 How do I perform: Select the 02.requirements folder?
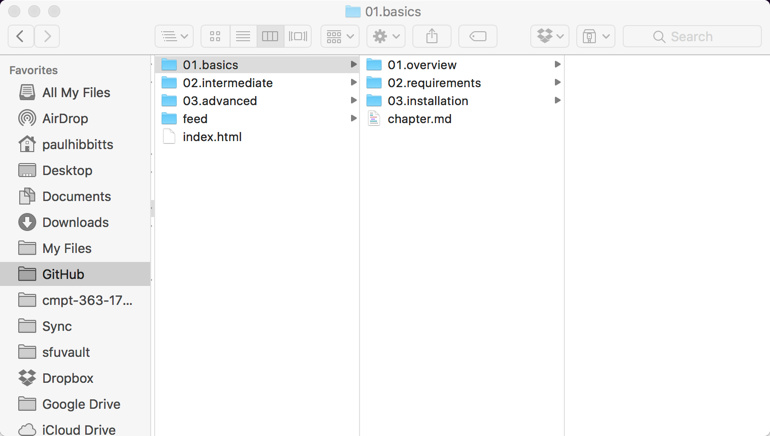(462, 82)
